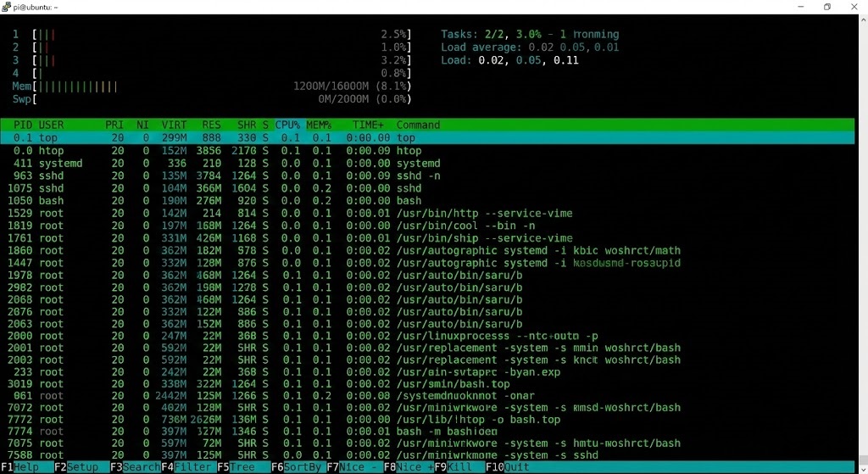Select the saru/b row with PID 2982
868x474 pixels.
427,287
